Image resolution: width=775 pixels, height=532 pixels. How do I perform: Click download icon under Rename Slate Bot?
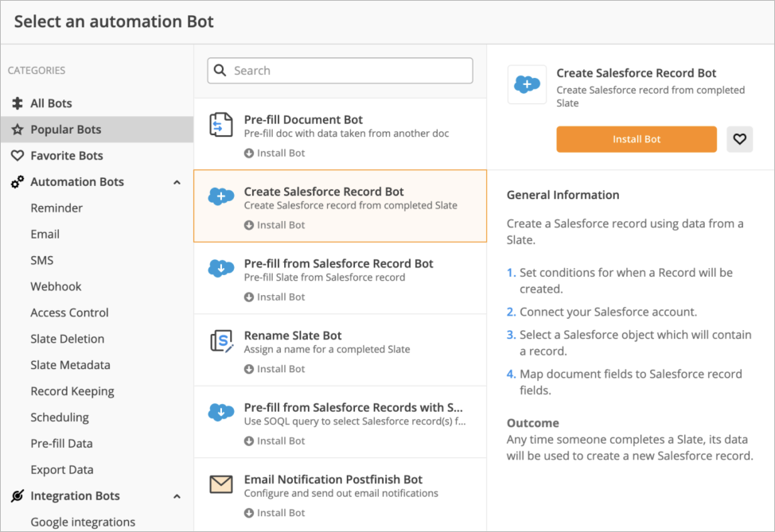pos(248,369)
